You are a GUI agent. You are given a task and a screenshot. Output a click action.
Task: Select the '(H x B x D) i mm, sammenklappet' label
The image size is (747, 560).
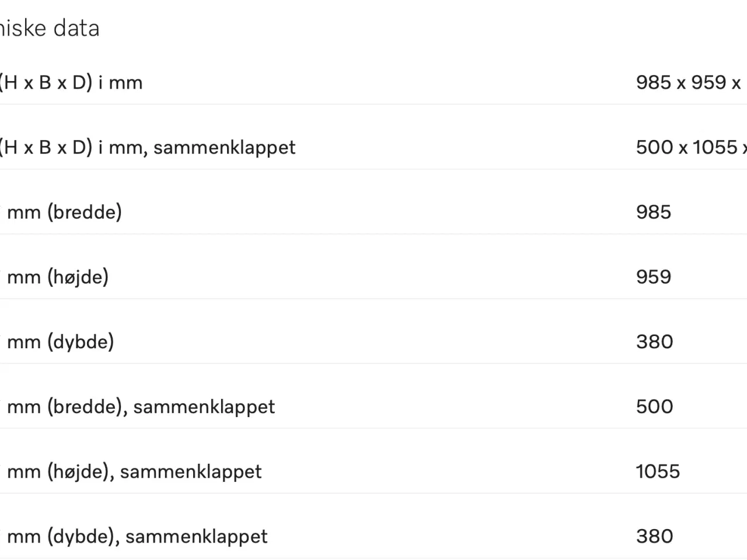point(148,147)
